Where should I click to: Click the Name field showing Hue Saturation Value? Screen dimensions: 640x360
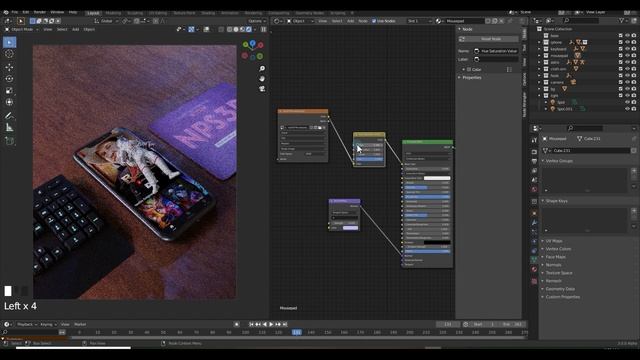click(x=496, y=51)
